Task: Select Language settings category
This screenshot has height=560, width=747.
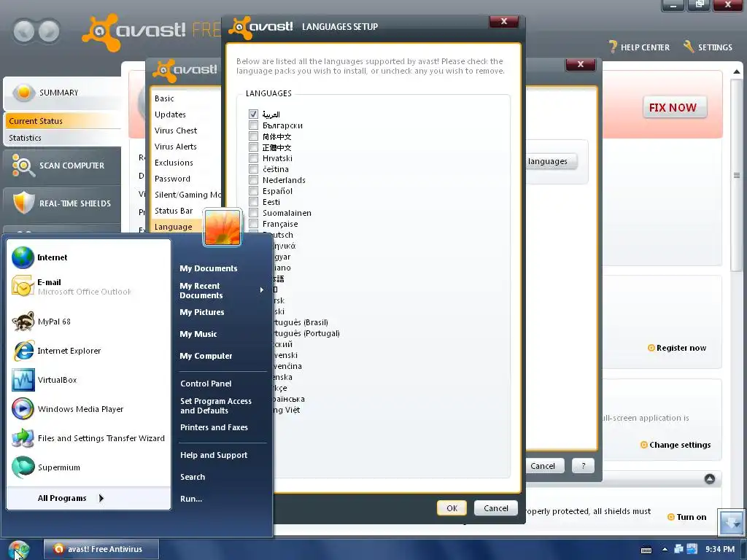Action: (174, 227)
